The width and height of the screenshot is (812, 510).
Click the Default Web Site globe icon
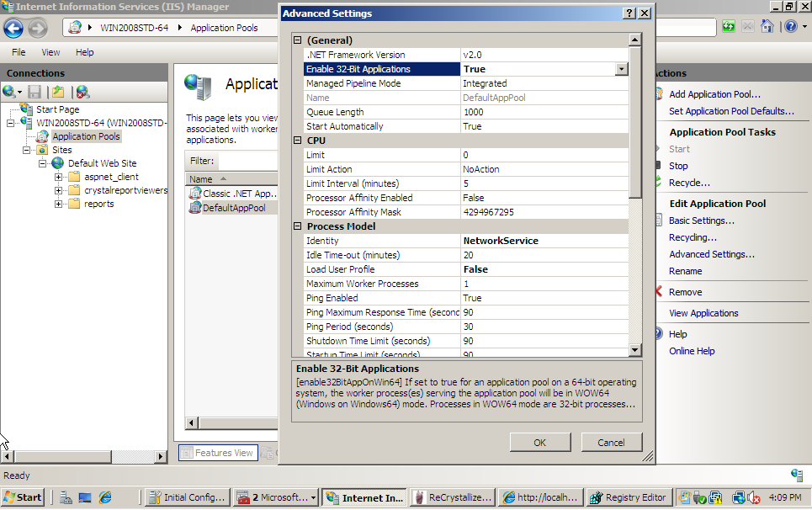(57, 163)
